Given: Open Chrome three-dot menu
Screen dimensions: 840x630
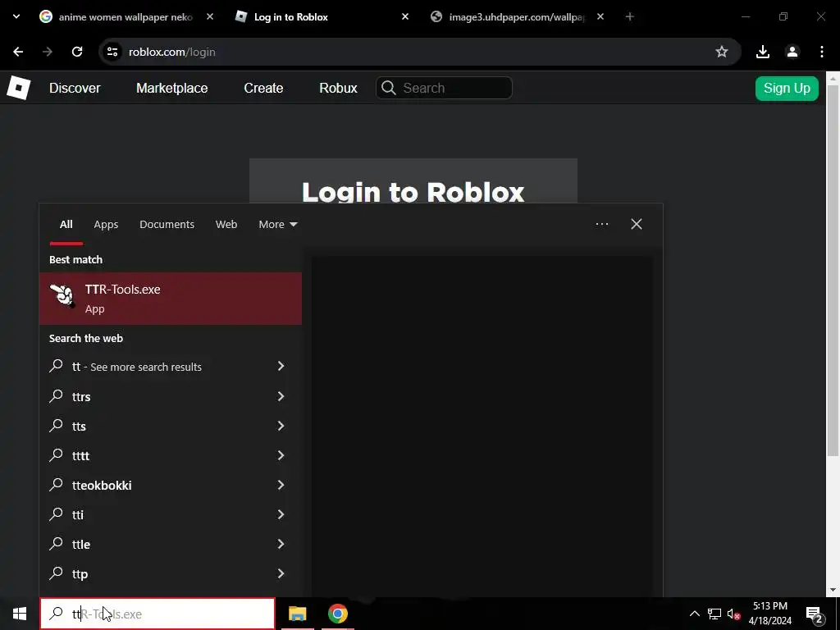Looking at the screenshot, I should pos(822,52).
